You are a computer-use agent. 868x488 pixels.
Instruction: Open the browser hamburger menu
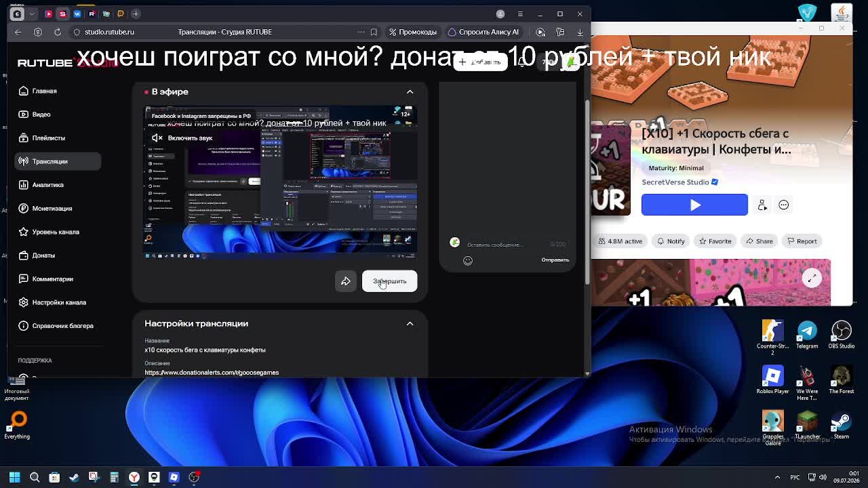[x=520, y=14]
